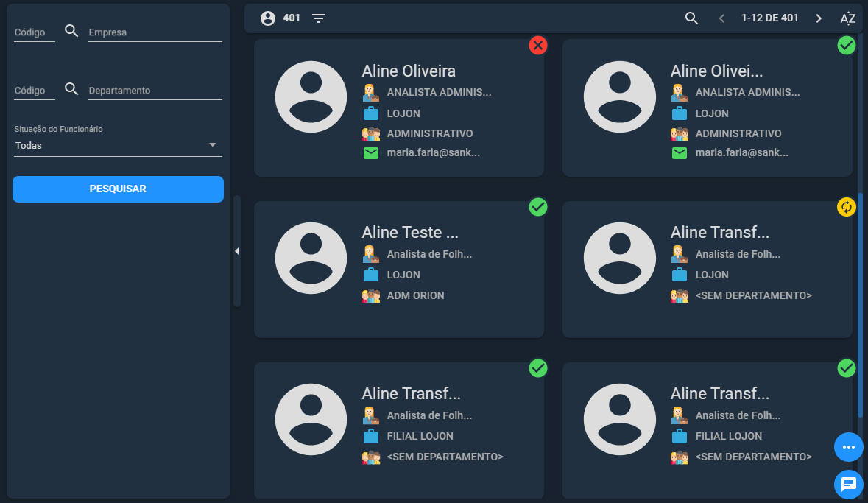The image size is (868, 503).
Task: Focus the Código field beside Departamento
Action: 35,91
